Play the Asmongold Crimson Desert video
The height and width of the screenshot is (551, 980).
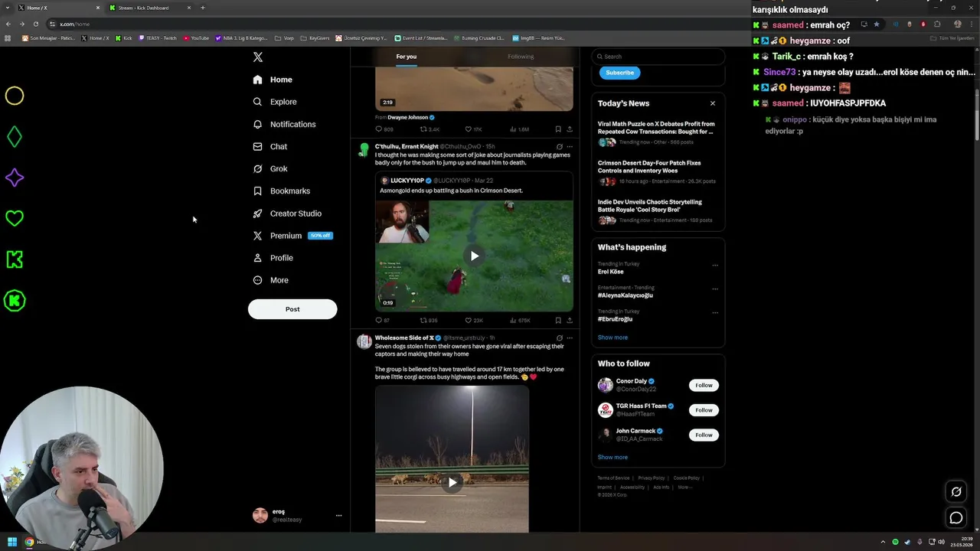pyautogui.click(x=474, y=256)
